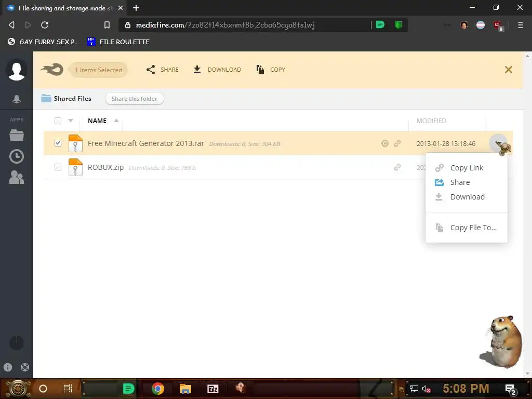
Task: Open the contacts people icon in sidebar
Action: click(x=16, y=177)
